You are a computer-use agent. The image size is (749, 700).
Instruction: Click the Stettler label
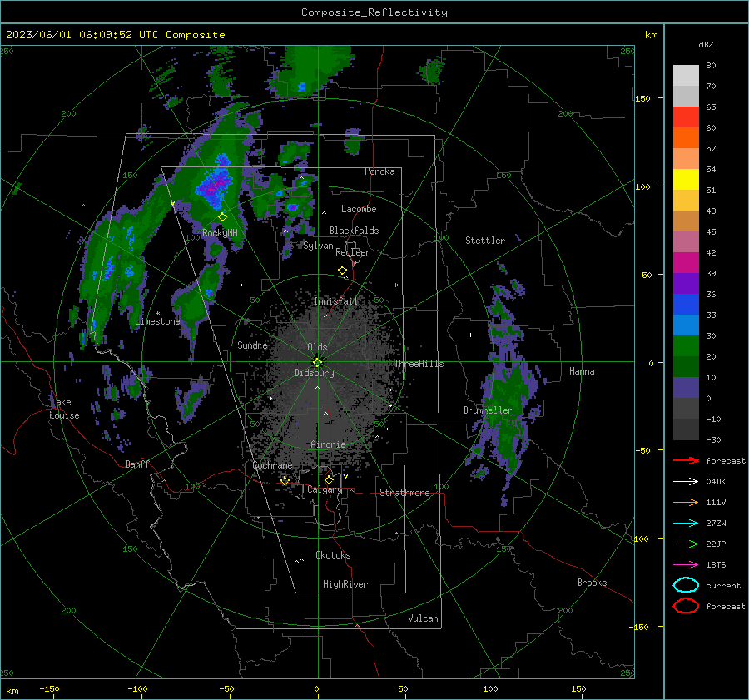(x=485, y=241)
